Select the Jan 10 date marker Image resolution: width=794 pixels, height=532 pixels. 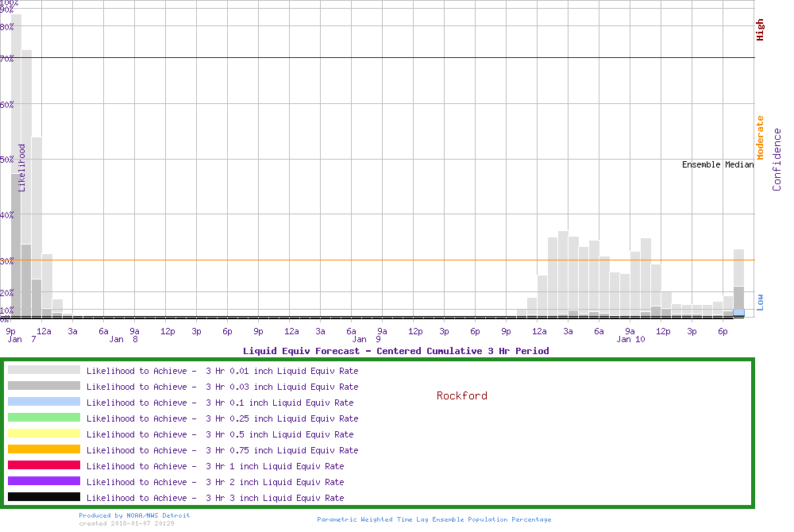(630, 340)
